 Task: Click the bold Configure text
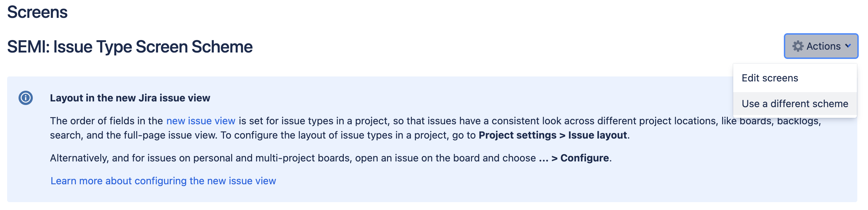(584, 158)
